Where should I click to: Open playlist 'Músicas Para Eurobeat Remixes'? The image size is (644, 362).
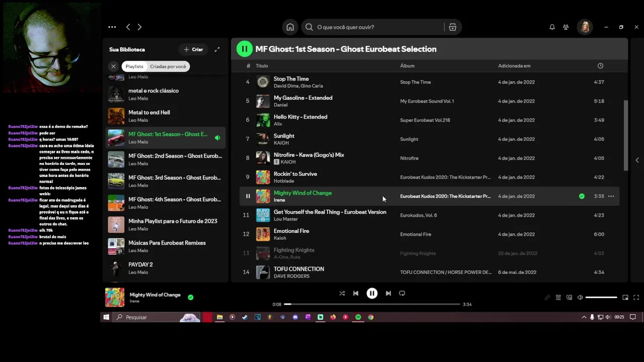165,246
